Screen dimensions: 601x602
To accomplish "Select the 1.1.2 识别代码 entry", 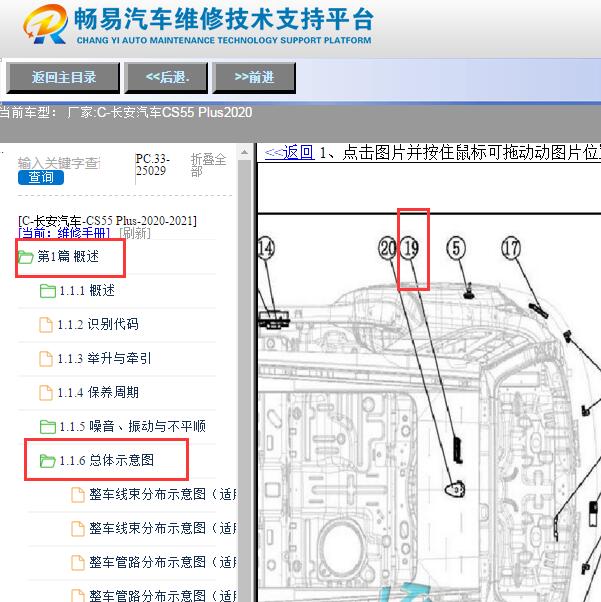I will 98,325.
